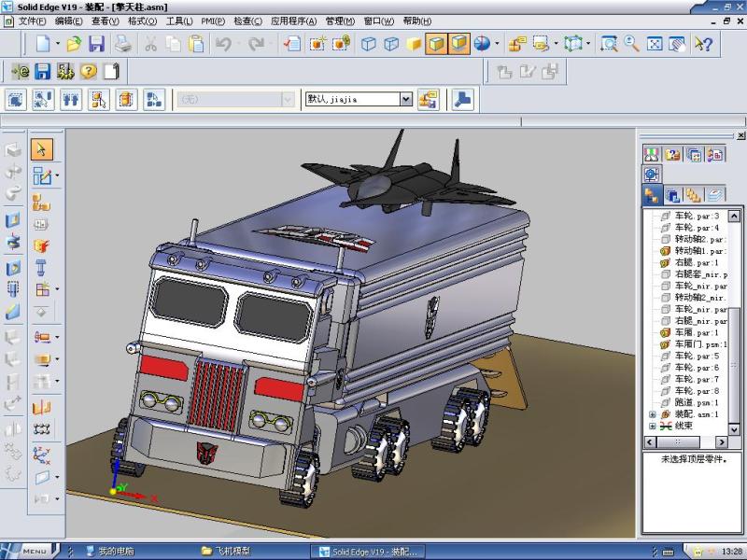Click the blue floppy icon in second toolbar
The height and width of the screenshot is (560, 747).
tap(42, 72)
